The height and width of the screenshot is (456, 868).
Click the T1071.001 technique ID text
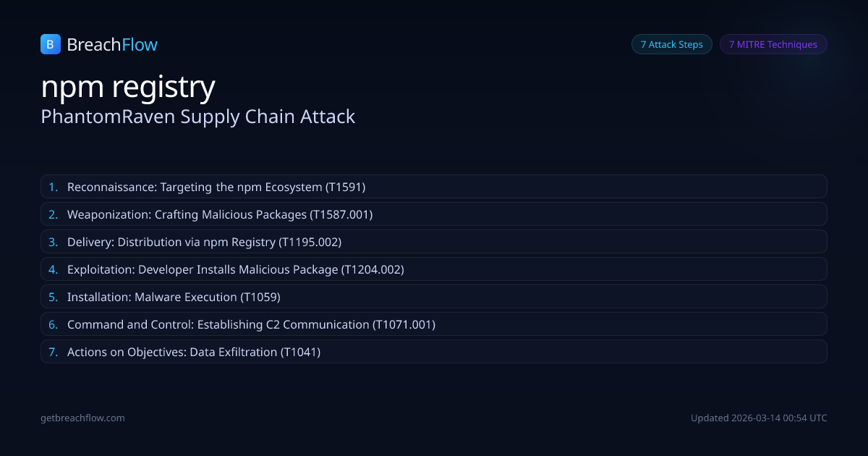(404, 324)
